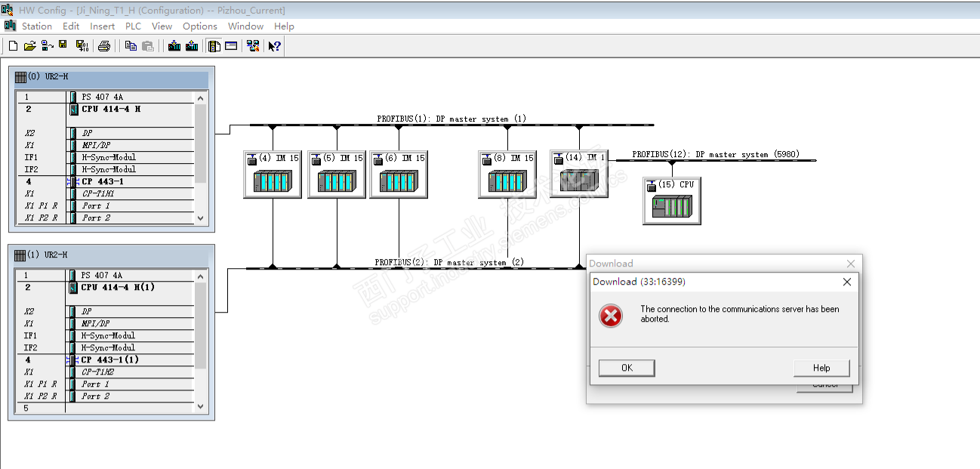
Task: Click the Configure Network icon
Action: (253, 46)
